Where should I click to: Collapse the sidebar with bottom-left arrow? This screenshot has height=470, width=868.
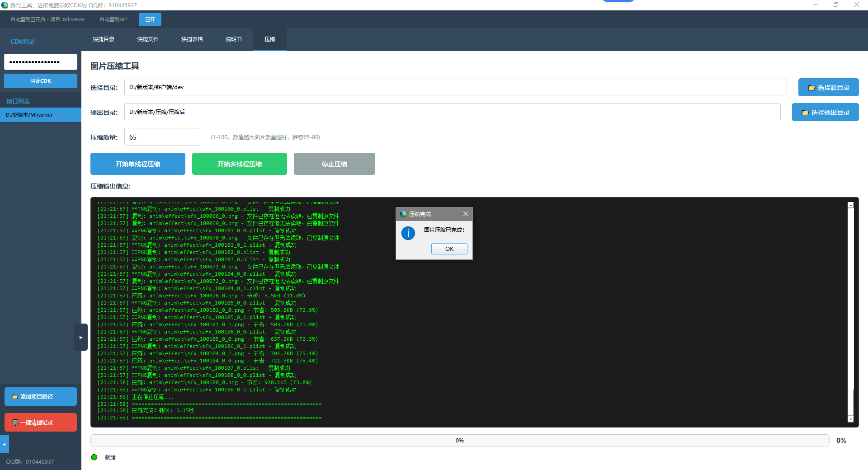(x=4, y=444)
